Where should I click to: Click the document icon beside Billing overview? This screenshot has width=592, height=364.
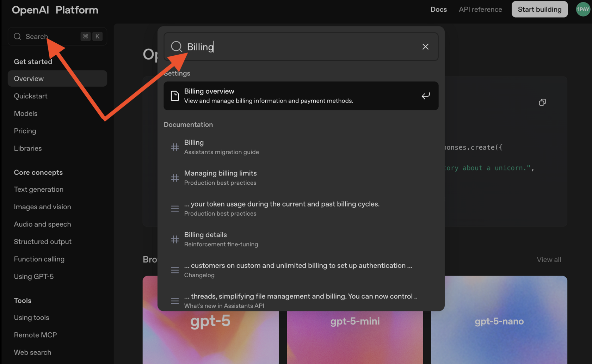[x=175, y=96]
